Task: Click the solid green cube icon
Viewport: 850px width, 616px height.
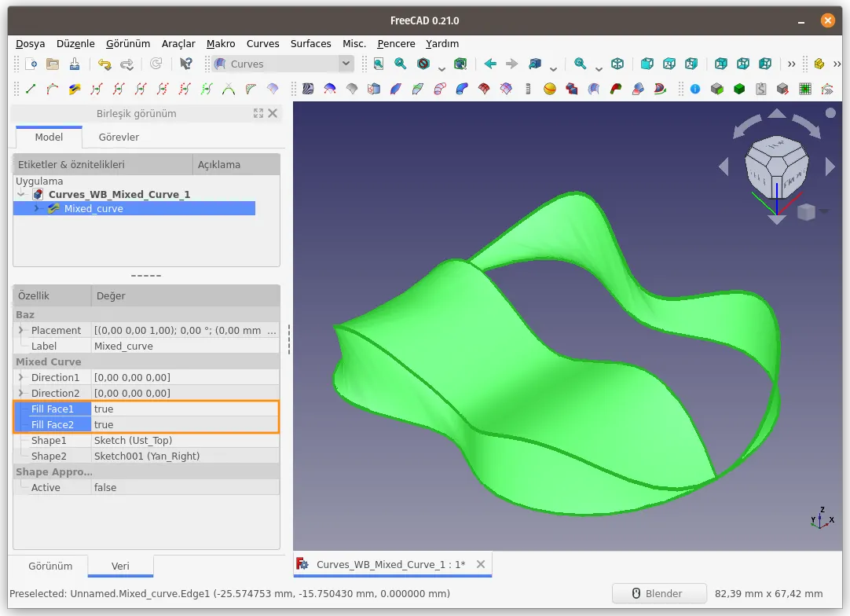Action: point(739,88)
